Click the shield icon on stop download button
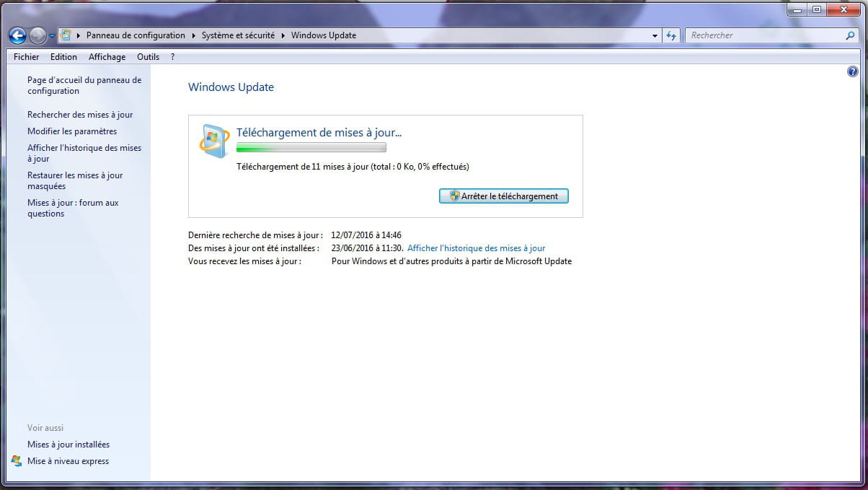Screen dimensions: 868x490 click(x=454, y=196)
